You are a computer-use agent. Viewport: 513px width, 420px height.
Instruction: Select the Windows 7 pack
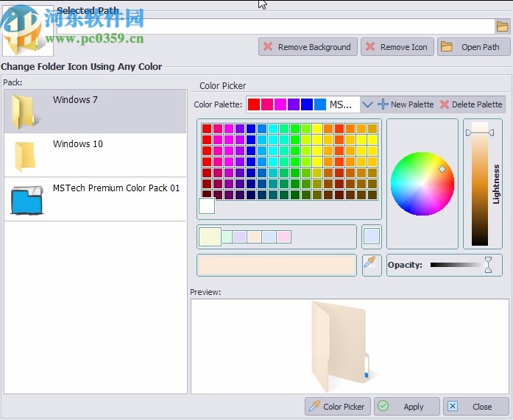(x=95, y=111)
